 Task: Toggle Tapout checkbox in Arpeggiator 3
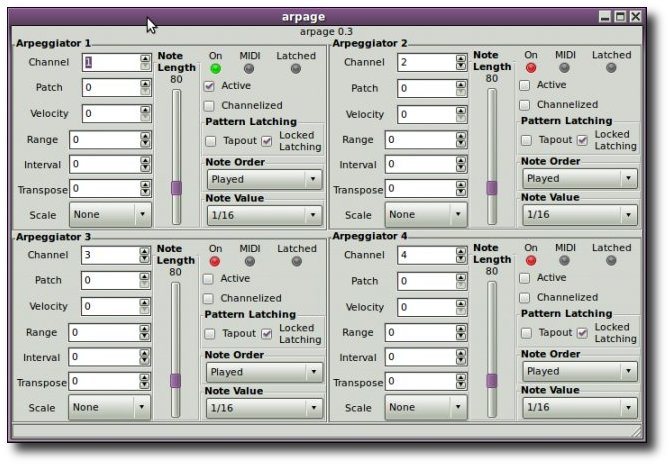coord(210,334)
